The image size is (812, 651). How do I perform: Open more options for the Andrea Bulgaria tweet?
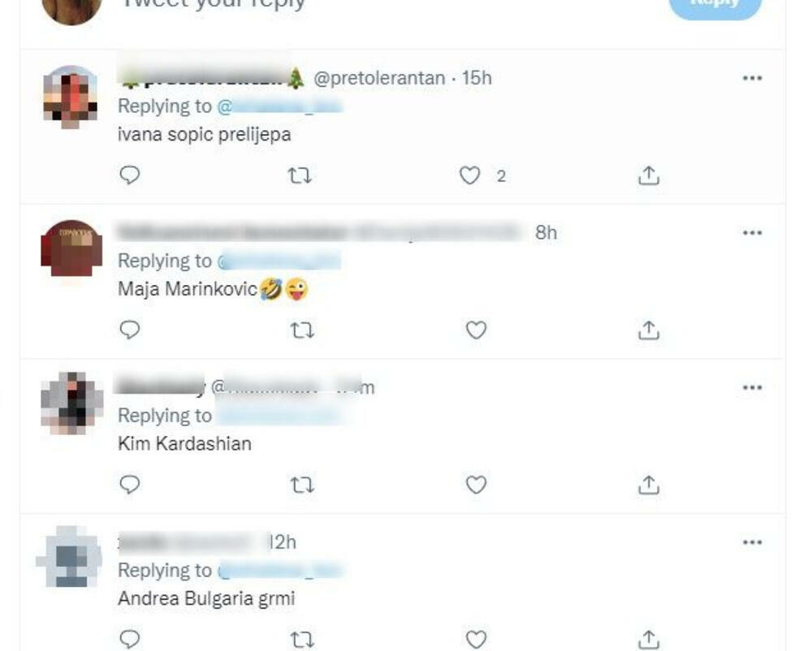point(752,542)
